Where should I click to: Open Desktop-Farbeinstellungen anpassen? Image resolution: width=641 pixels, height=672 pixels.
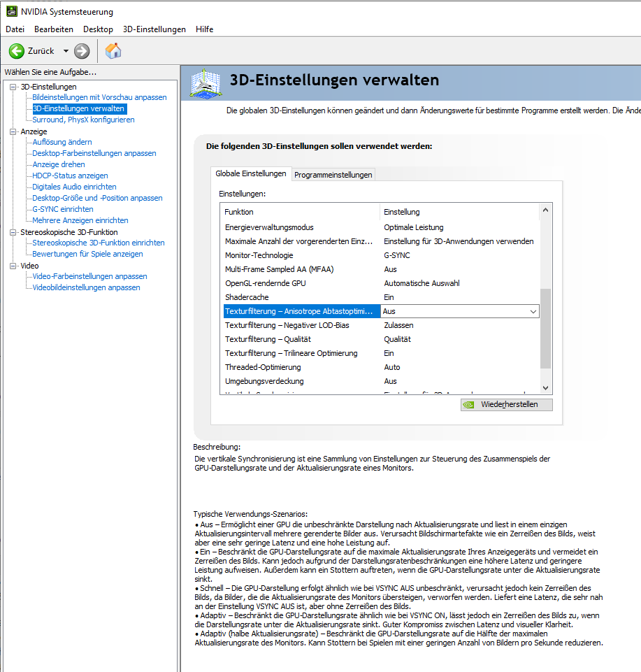(94, 153)
